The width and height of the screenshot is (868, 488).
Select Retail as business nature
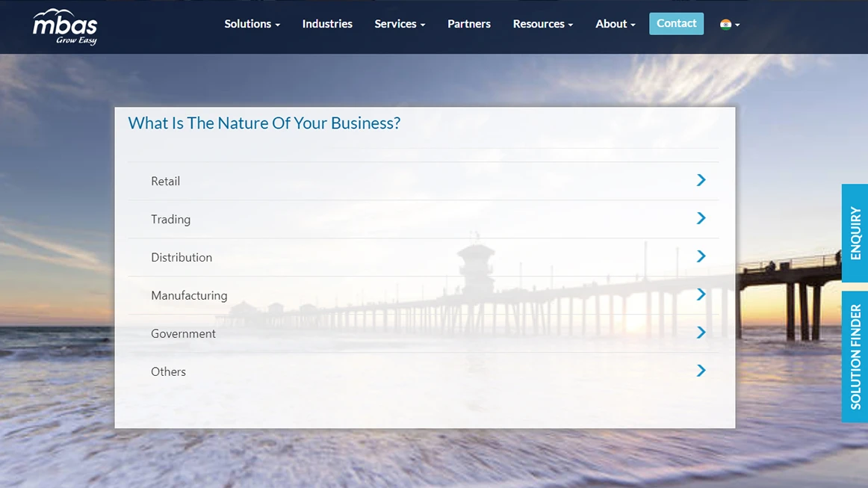click(x=166, y=182)
